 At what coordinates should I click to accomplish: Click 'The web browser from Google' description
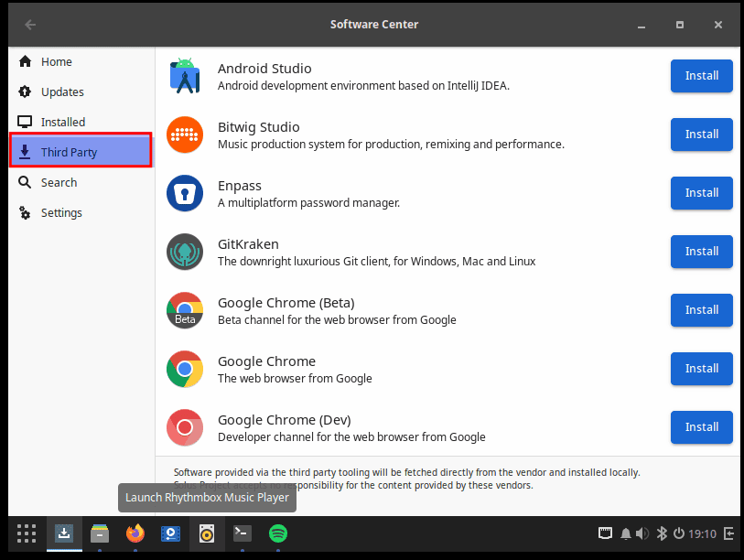click(295, 379)
